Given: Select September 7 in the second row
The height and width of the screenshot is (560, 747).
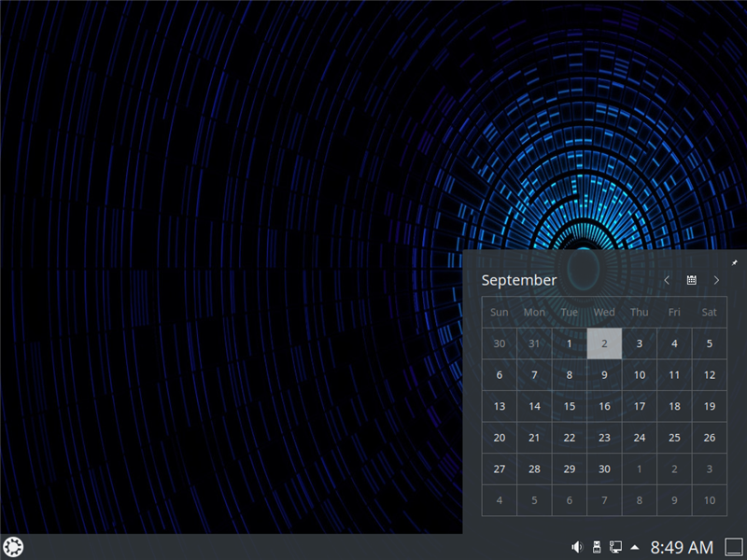Looking at the screenshot, I should [x=534, y=375].
